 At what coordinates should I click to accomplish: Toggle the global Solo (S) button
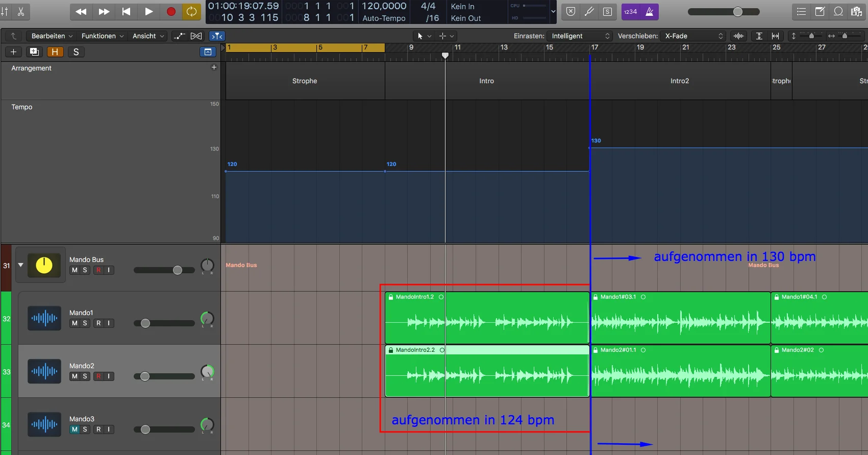(x=76, y=52)
